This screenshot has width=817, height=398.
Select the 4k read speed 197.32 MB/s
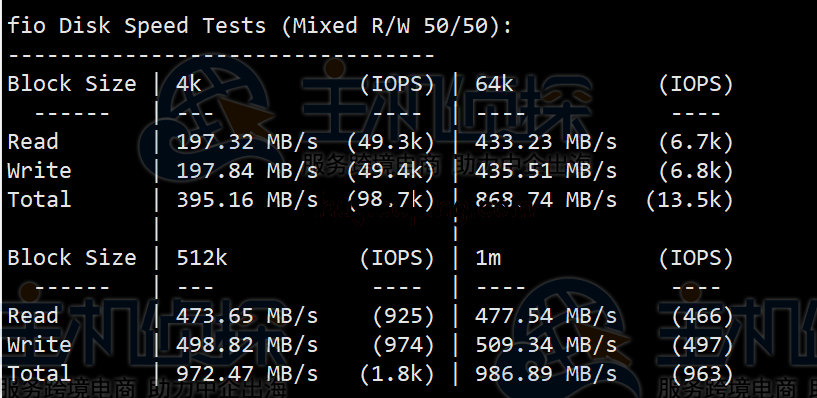247,142
